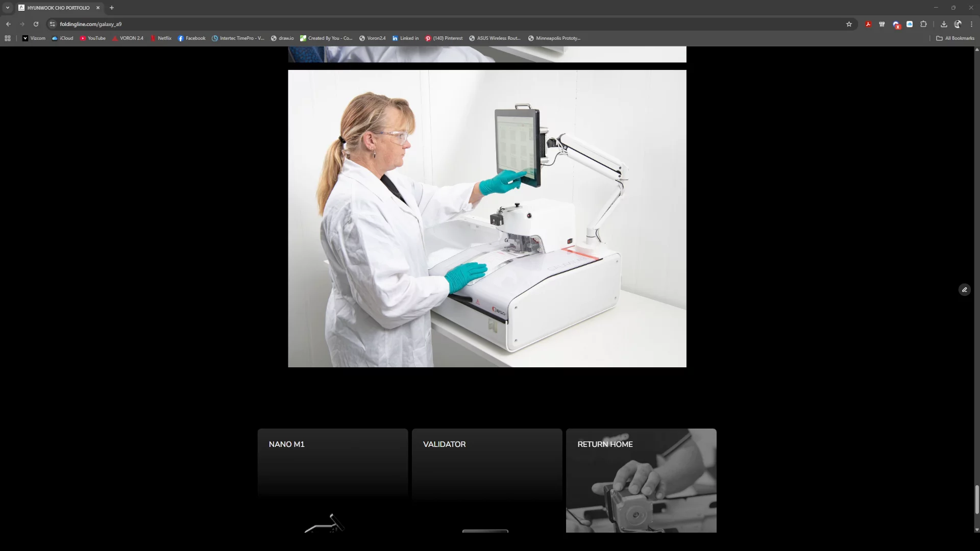Open the Vizcom bookmark
The height and width of the screenshot is (551, 980).
[x=34, y=38]
